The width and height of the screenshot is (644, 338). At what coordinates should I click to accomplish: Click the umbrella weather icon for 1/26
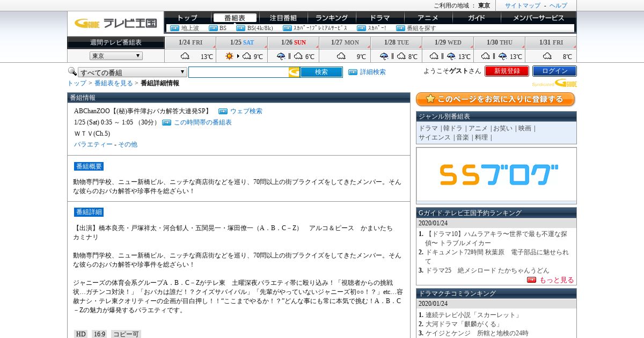pyautogui.click(x=281, y=56)
